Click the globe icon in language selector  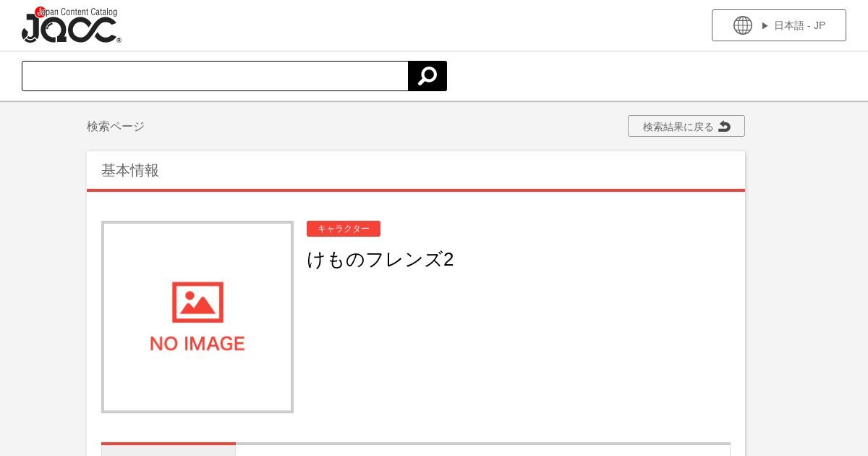pyautogui.click(x=743, y=25)
